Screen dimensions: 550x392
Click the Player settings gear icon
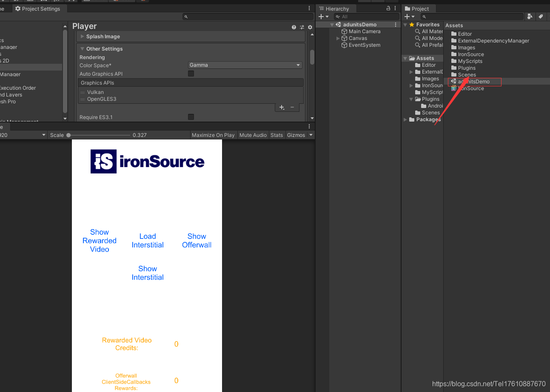[310, 27]
